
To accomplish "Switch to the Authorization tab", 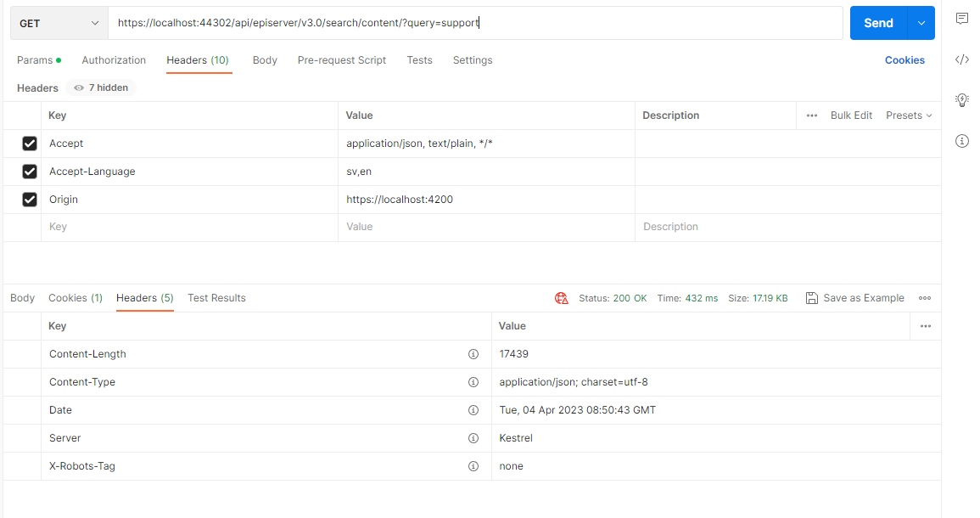I will [x=114, y=60].
